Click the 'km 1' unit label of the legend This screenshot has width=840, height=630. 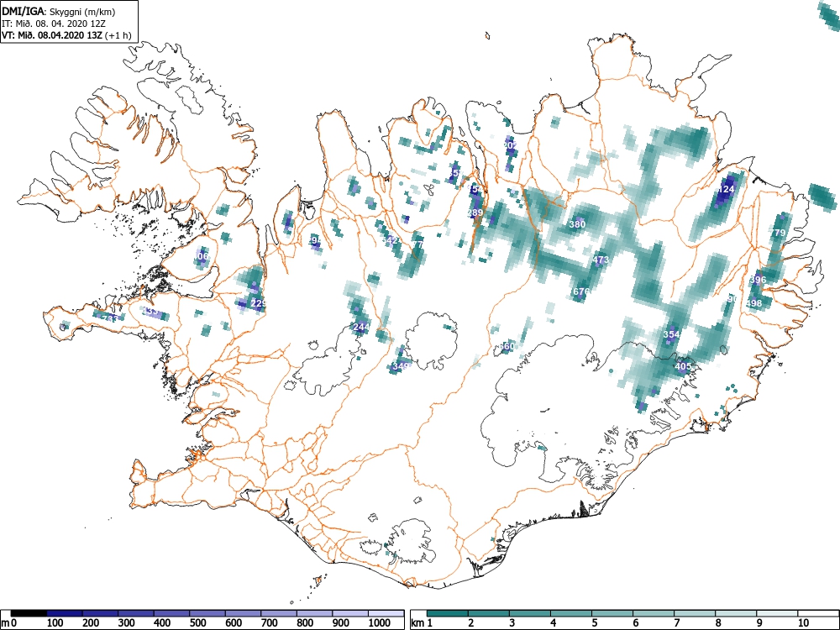423,623
